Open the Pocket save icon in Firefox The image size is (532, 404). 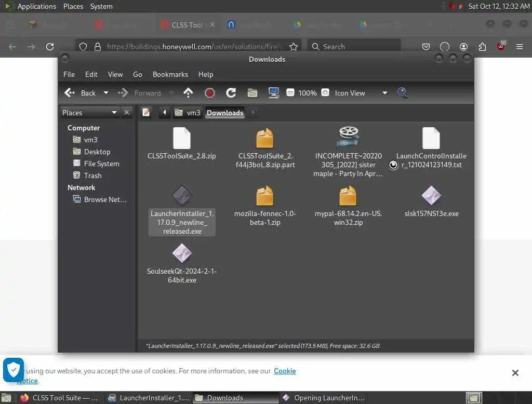(426, 46)
